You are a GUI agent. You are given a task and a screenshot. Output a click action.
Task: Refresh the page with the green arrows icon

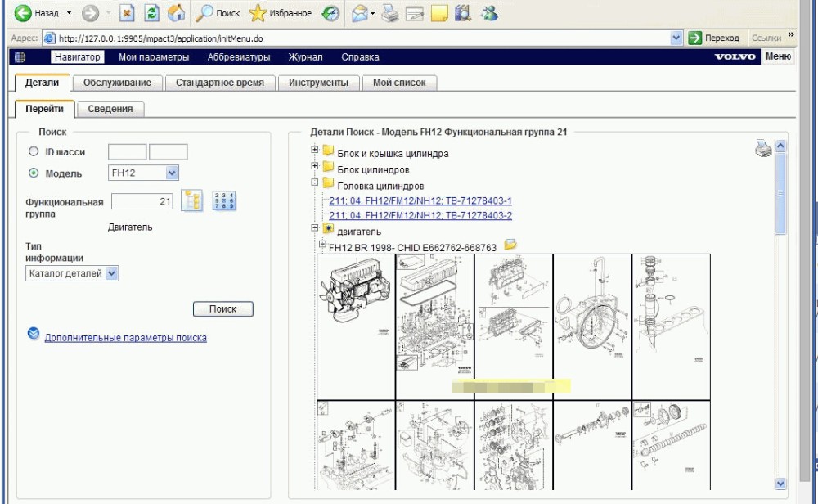pos(152,13)
